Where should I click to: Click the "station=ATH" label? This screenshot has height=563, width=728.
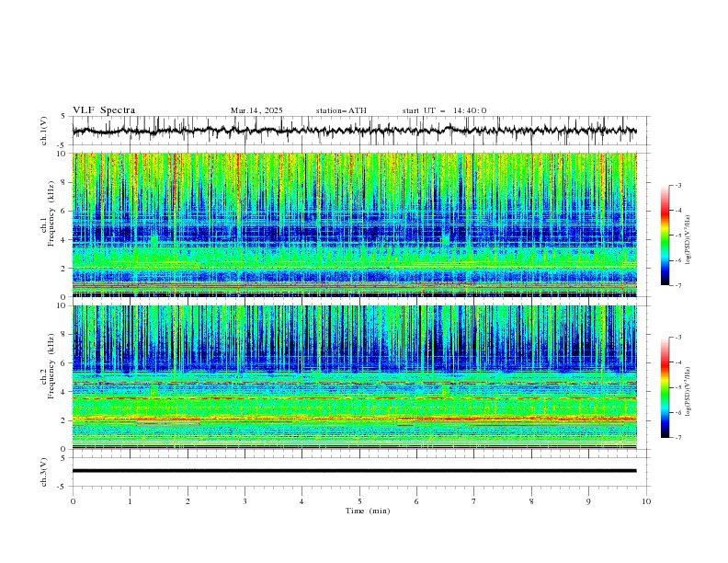pos(341,110)
